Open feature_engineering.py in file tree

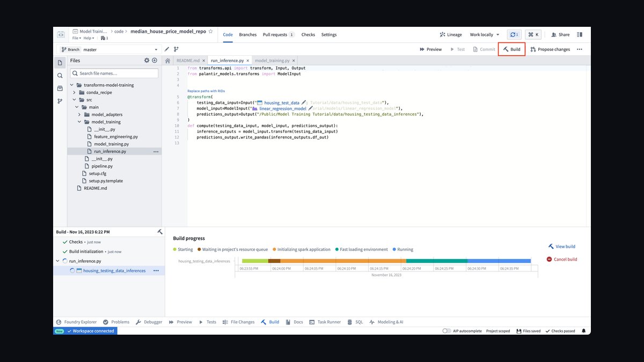(116, 137)
